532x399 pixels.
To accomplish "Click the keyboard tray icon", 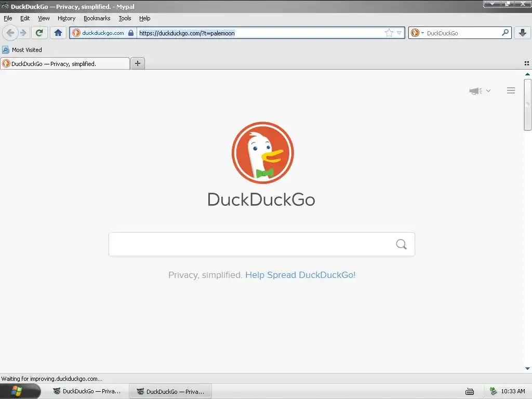I will pyautogui.click(x=470, y=392).
